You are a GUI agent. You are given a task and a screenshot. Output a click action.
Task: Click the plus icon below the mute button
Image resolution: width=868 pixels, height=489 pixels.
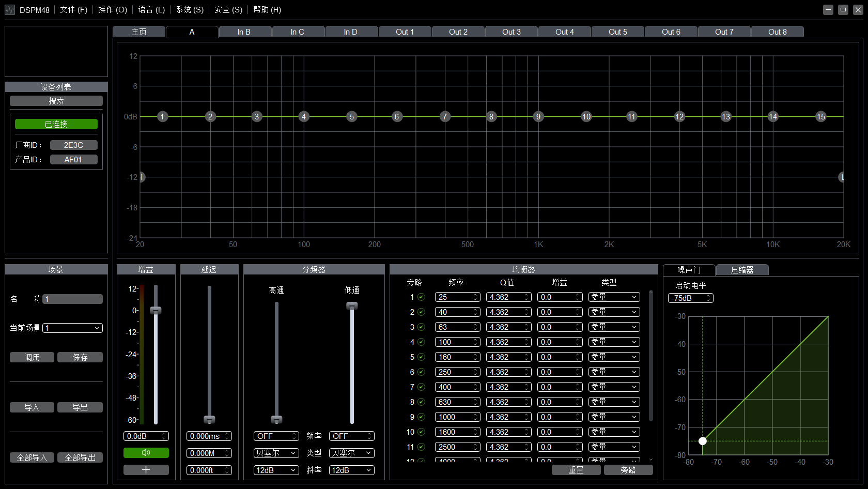tap(146, 470)
